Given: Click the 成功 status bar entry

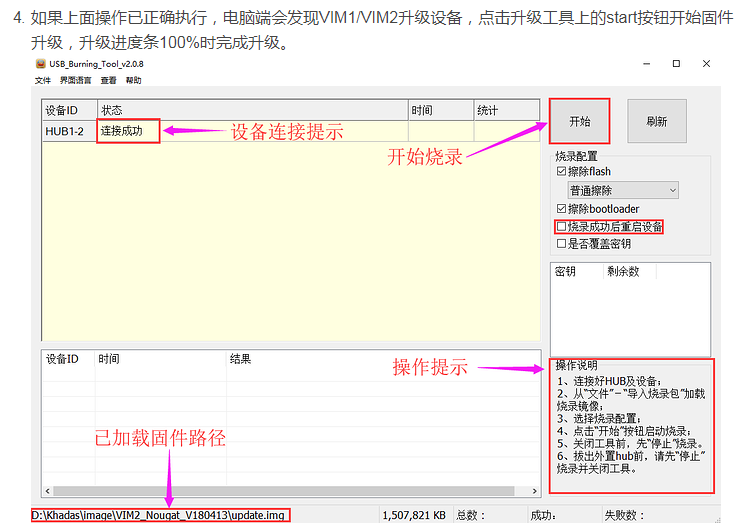Looking at the screenshot, I should 543,515.
